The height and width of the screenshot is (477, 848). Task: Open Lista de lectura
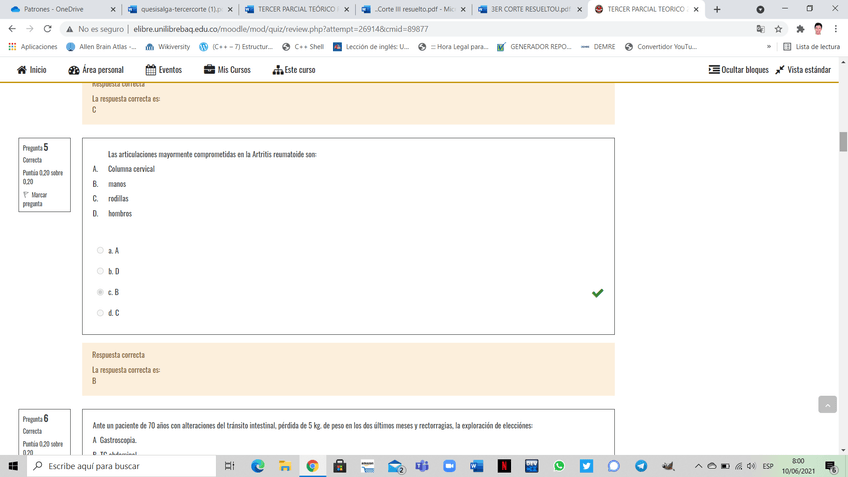[x=812, y=47]
